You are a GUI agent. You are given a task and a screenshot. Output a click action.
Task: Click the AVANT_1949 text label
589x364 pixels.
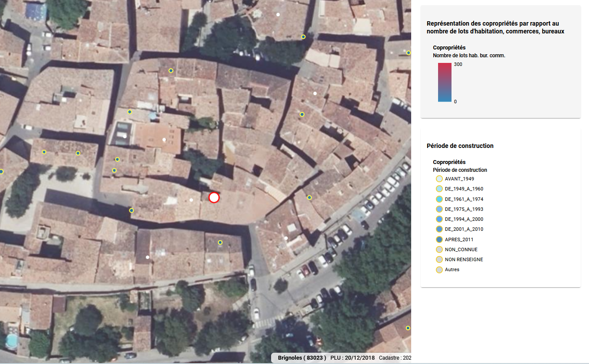(459, 179)
